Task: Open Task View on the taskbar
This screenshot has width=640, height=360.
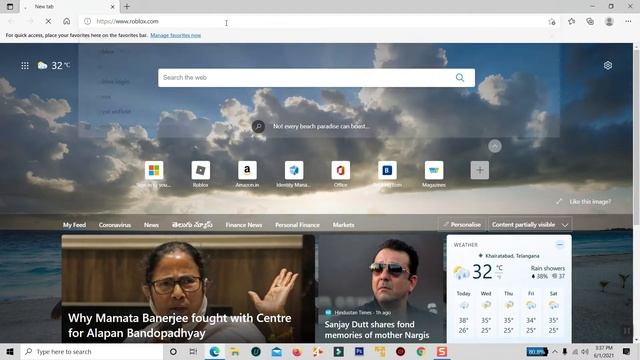Action: point(193,351)
